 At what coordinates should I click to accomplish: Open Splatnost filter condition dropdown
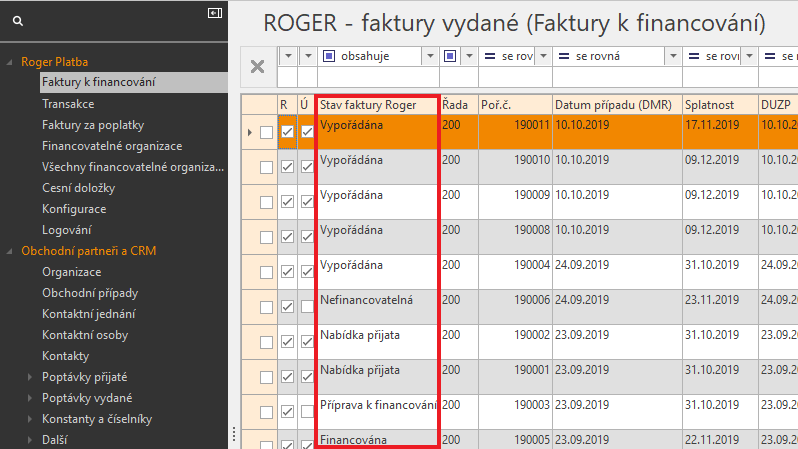click(749, 56)
